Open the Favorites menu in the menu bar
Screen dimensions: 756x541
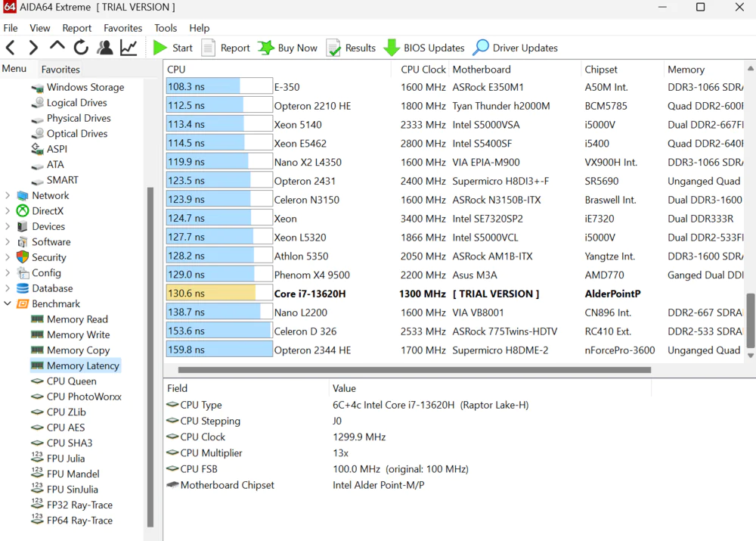123,28
